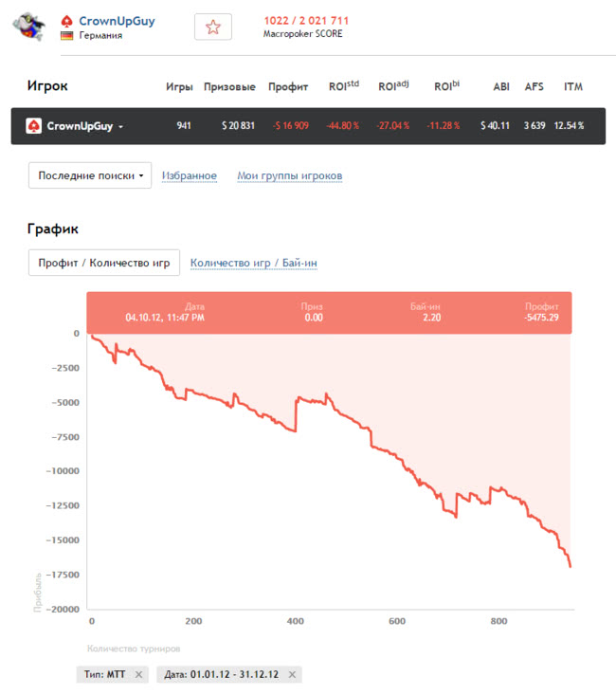The image size is (616, 695).
Task: Click the PokerStars icon beside the top username
Action: pos(66,21)
